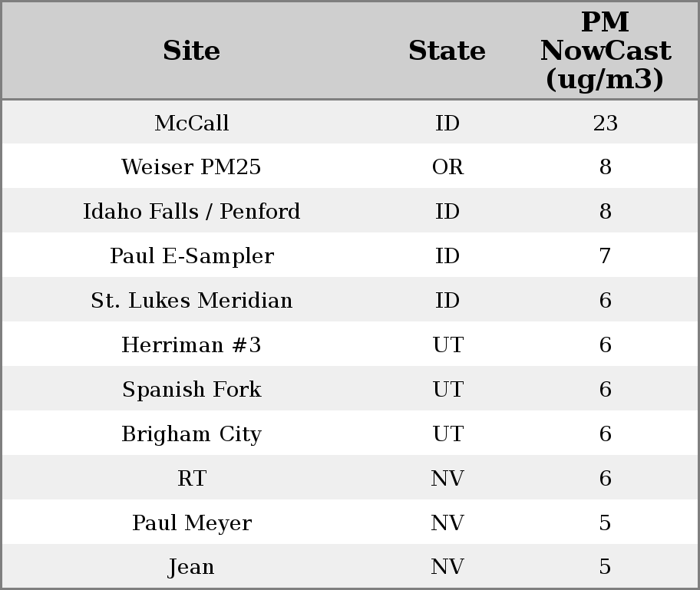This screenshot has height=590, width=700.
Task: Click the Site column header
Action: 191,51
